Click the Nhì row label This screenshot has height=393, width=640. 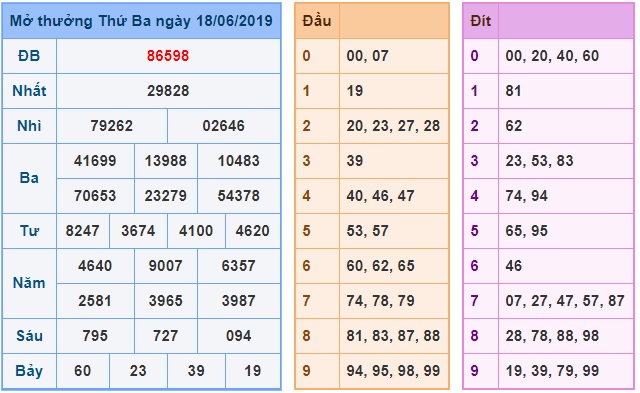coord(29,126)
